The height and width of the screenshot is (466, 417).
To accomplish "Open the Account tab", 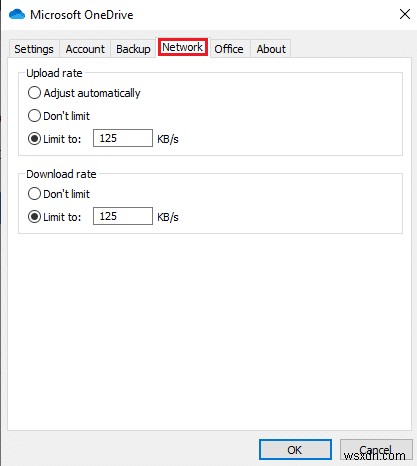I will click(85, 49).
